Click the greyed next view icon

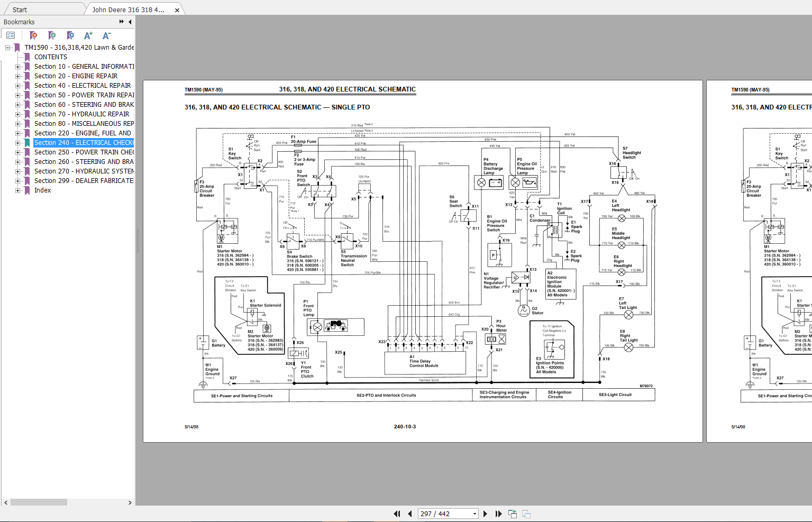click(526, 514)
